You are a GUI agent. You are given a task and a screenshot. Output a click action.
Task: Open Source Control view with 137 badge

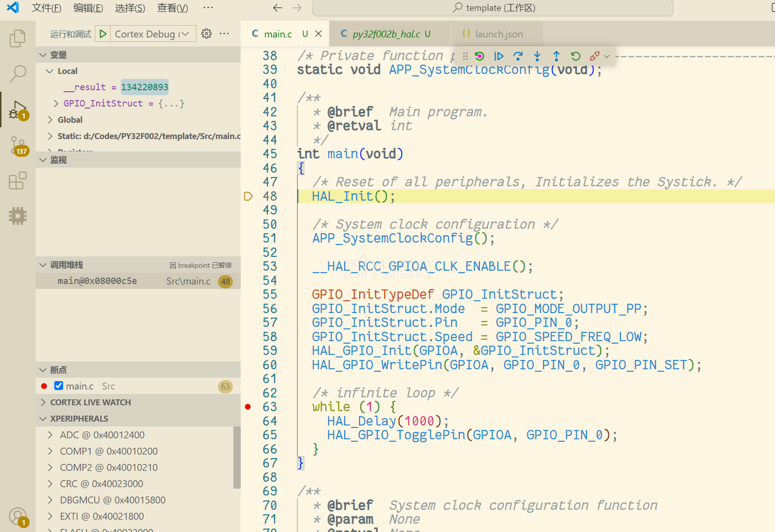point(18,145)
